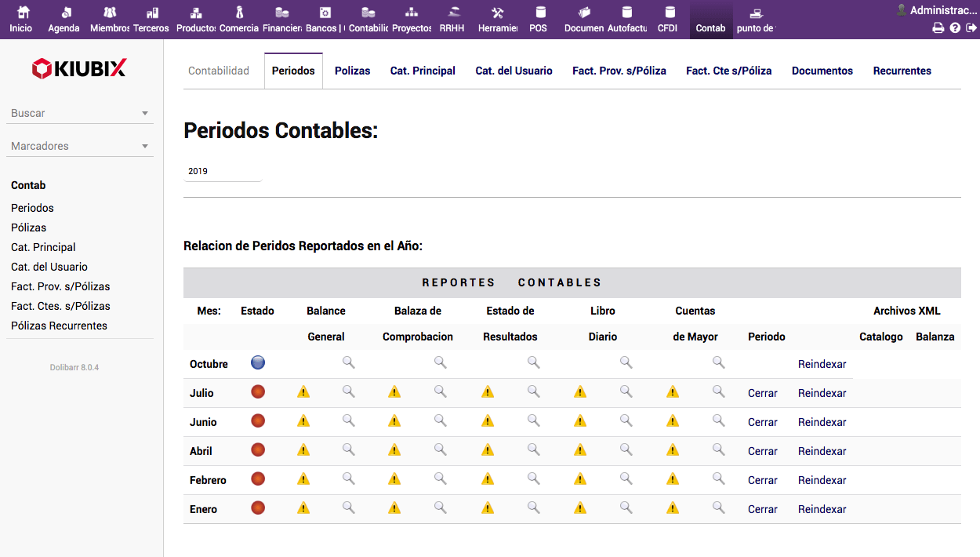This screenshot has height=557, width=980.
Task: Expand the Marcadores dropdown
Action: [145, 147]
